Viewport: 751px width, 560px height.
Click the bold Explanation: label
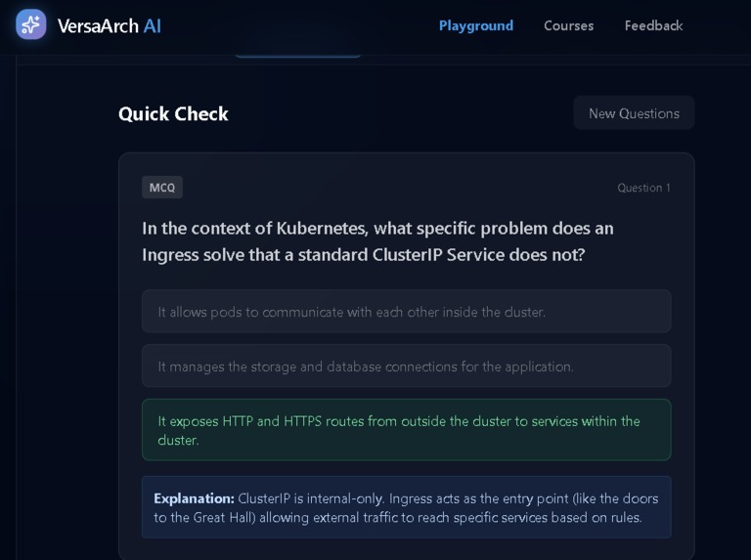click(194, 498)
